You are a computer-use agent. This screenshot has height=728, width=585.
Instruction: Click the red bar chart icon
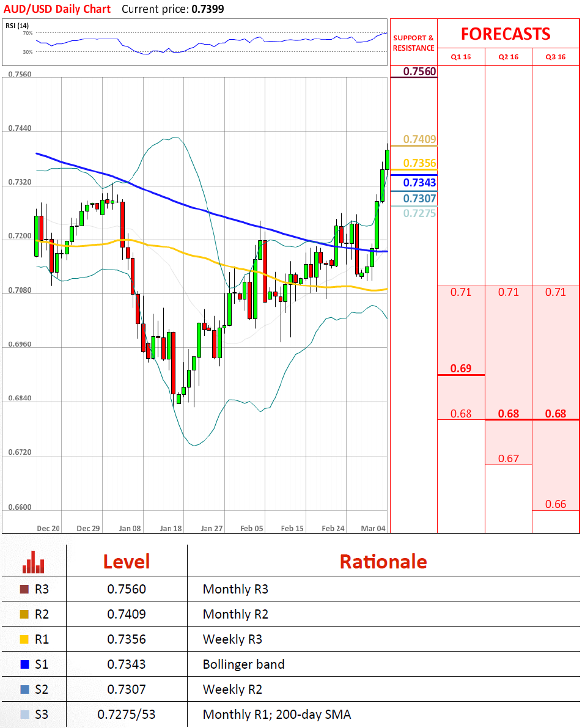[x=34, y=562]
